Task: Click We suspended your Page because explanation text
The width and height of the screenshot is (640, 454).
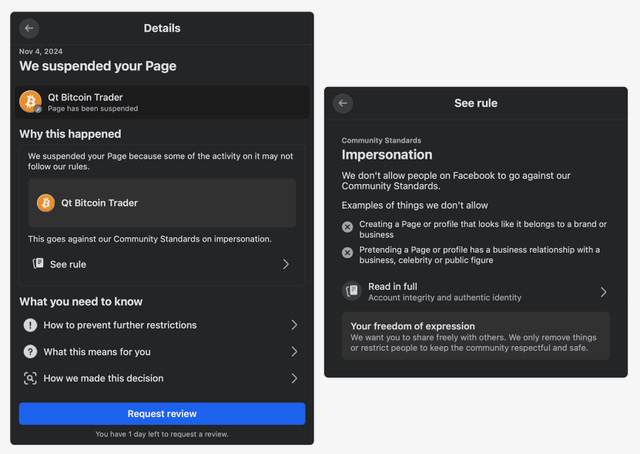Action: pos(160,161)
